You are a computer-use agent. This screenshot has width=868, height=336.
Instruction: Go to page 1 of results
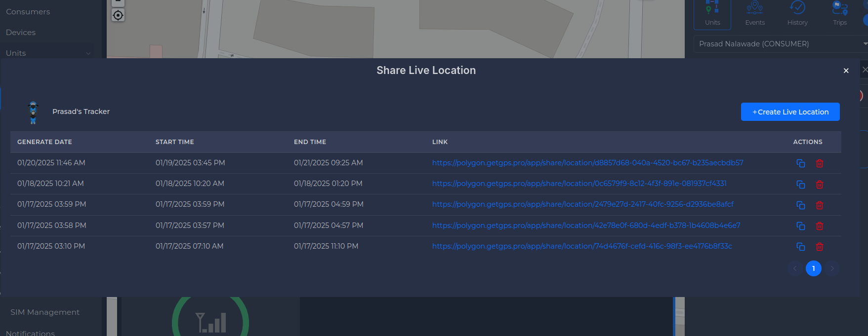tap(814, 268)
